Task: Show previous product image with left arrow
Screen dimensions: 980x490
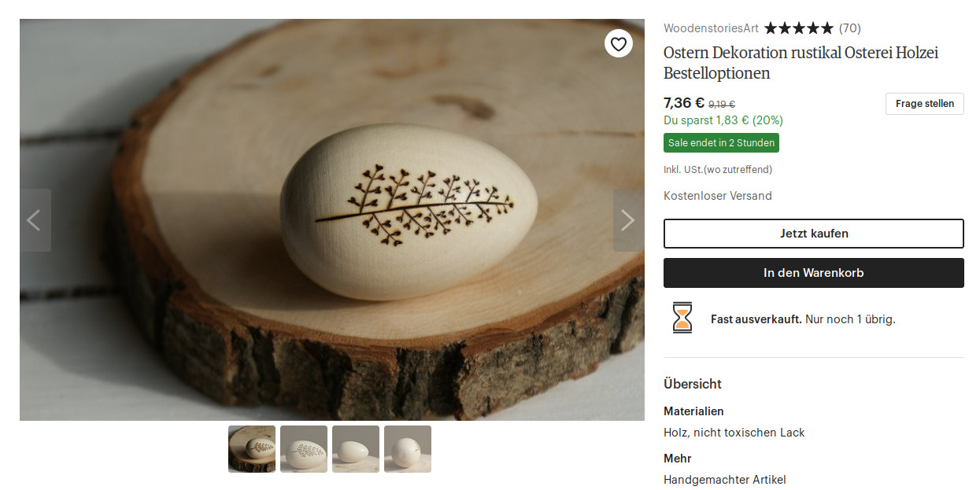Action: tap(35, 220)
